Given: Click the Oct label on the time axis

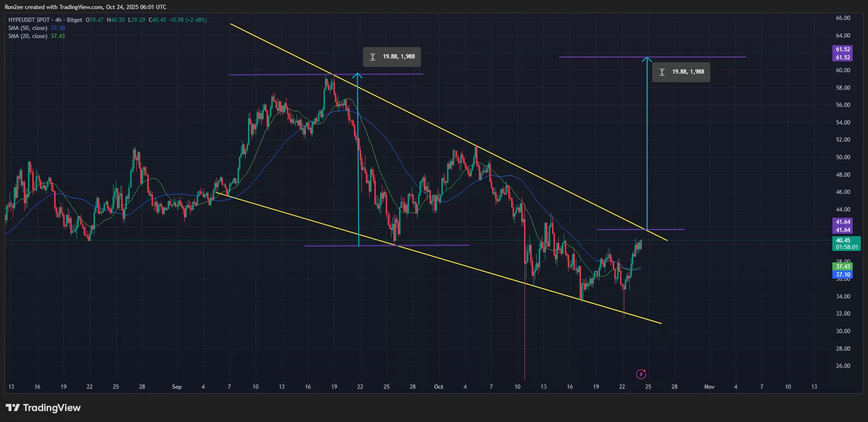Looking at the screenshot, I should 439,387.
